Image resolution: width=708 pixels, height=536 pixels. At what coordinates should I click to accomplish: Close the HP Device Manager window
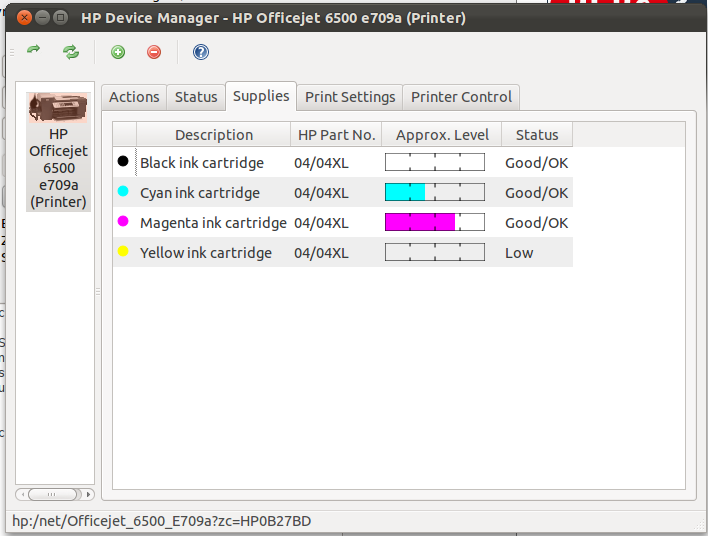pos(24,18)
